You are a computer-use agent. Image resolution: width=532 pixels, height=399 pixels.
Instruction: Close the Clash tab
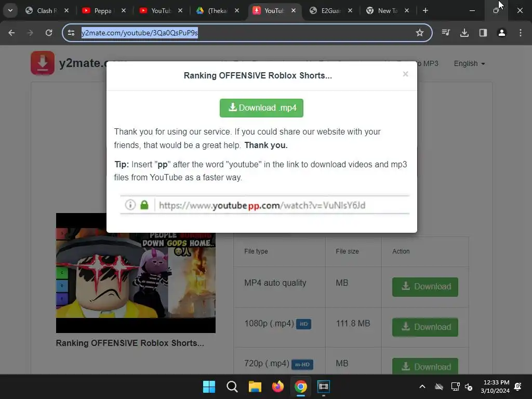click(x=66, y=10)
